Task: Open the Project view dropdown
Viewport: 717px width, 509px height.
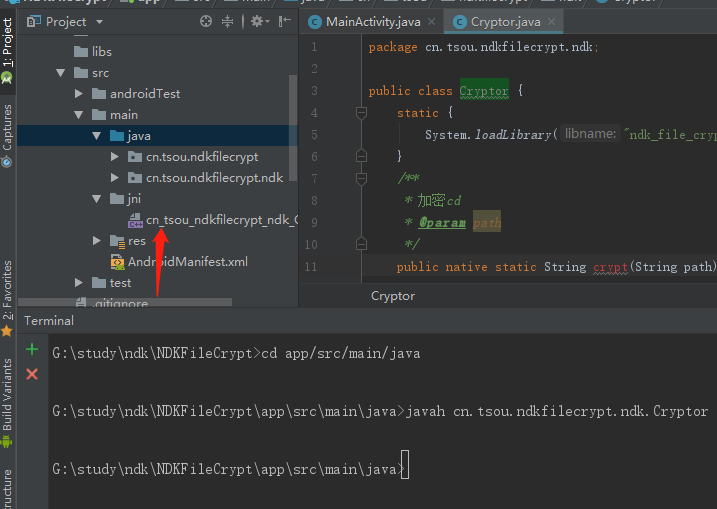Action: click(x=100, y=21)
